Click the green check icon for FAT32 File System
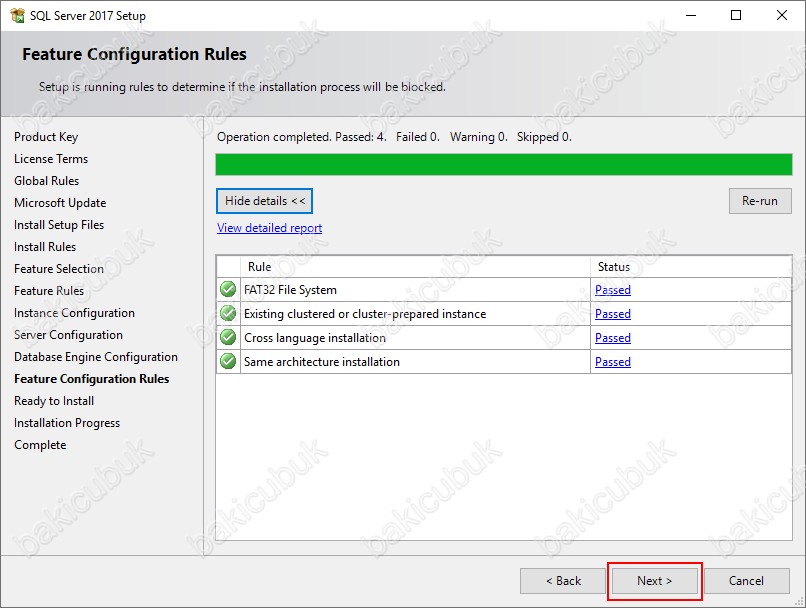This screenshot has width=806, height=608. pos(228,289)
